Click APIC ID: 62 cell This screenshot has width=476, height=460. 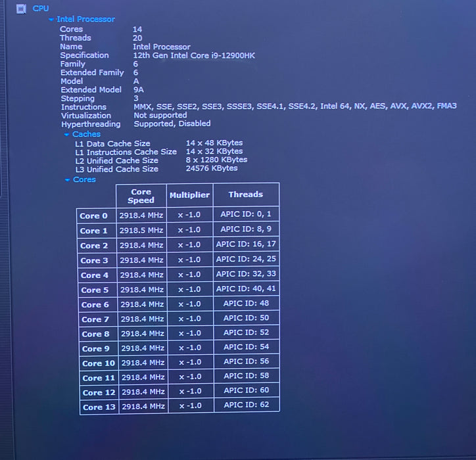point(247,405)
